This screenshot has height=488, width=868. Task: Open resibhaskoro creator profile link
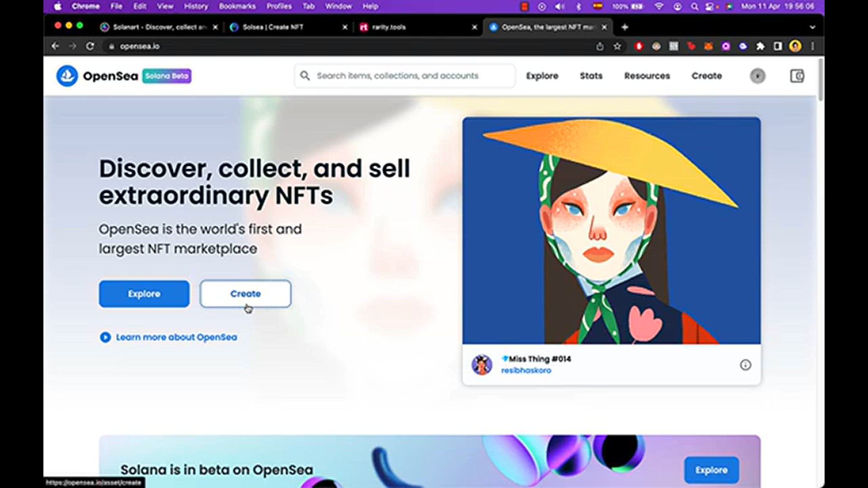526,371
